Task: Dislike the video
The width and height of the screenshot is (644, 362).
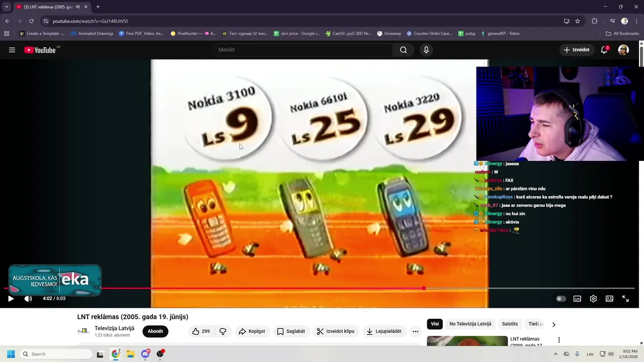Action: click(223, 331)
